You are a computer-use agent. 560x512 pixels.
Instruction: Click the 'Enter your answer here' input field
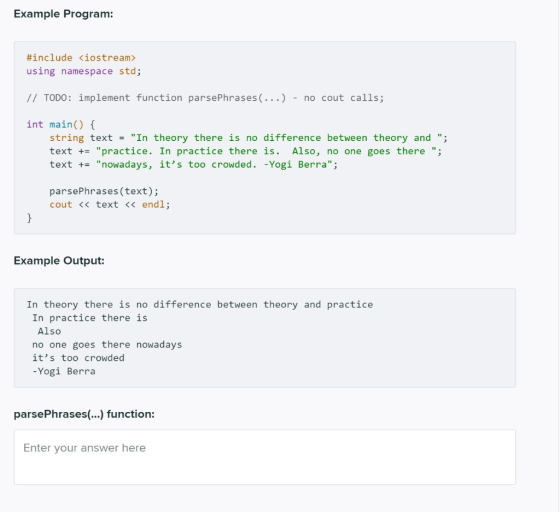pos(265,457)
